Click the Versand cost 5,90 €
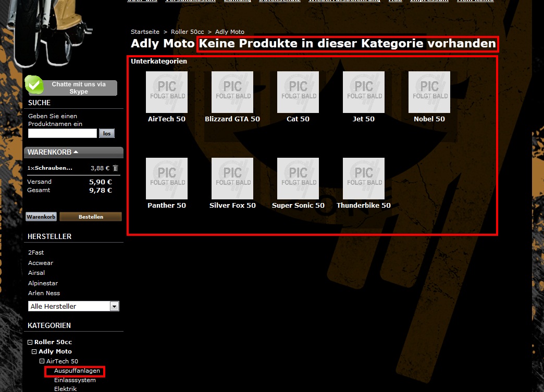The image size is (544, 392). (x=100, y=182)
